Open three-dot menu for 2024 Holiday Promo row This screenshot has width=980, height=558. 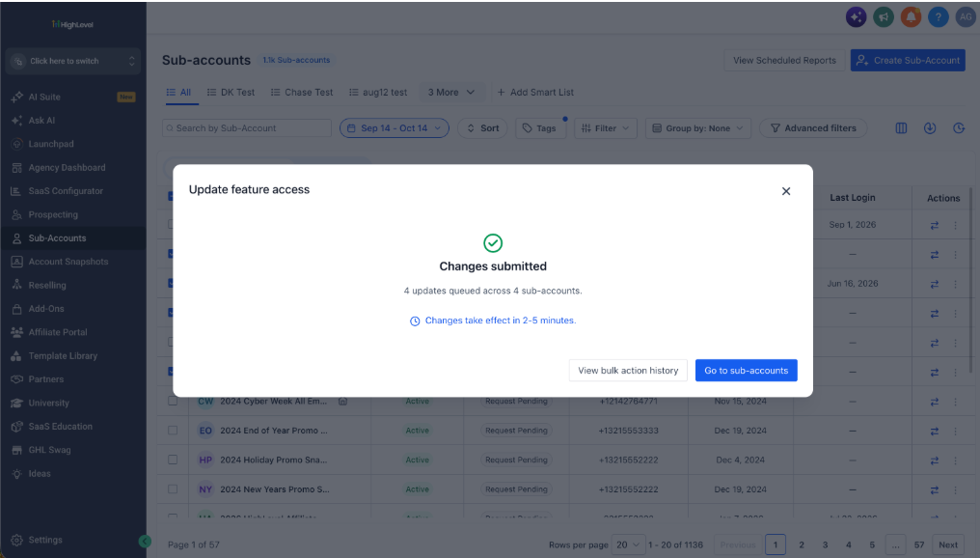955,460
